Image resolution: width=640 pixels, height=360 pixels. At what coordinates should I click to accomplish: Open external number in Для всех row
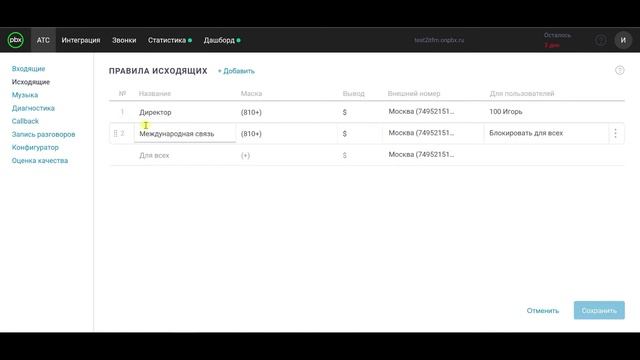[x=421, y=154]
